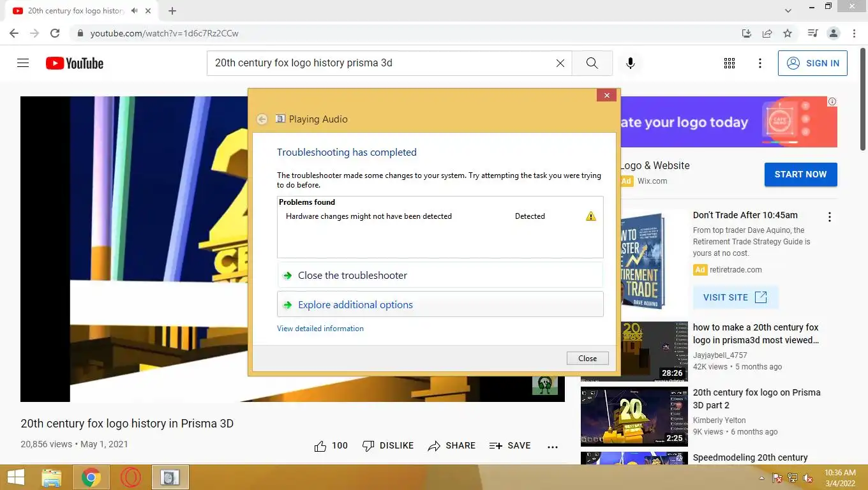Select 'Hardware changes might not have been detected' row
Viewport: 868px width, 490px height.
(440, 216)
